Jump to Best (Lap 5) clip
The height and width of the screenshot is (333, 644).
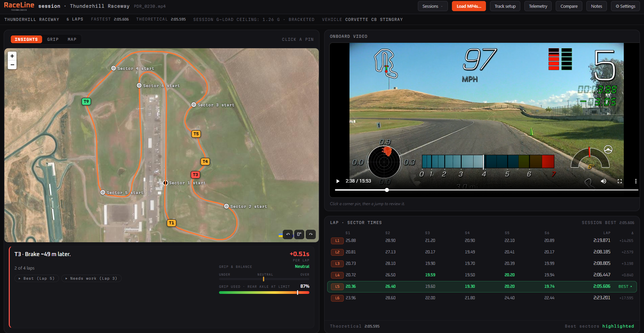[37, 278]
